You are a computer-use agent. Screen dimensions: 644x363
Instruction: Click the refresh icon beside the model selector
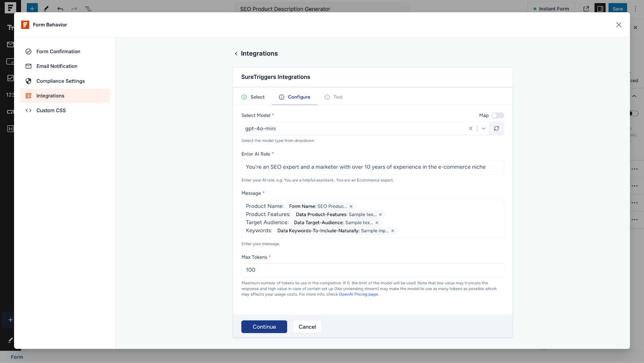(x=497, y=128)
